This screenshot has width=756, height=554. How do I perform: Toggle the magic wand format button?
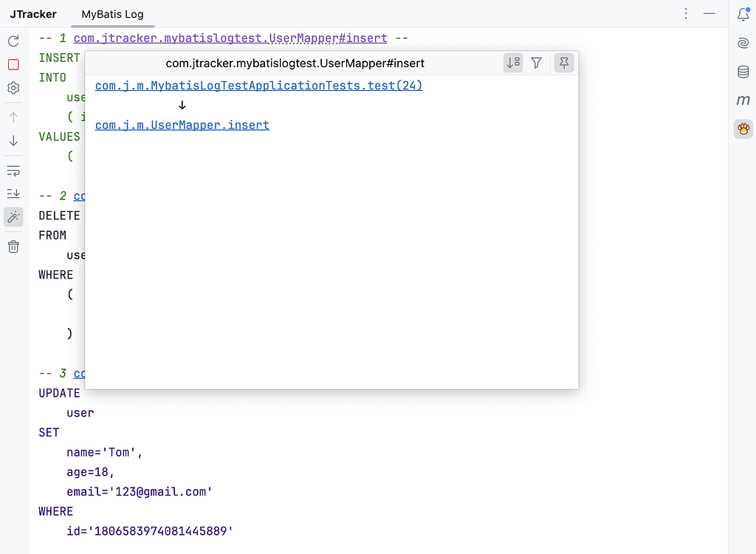(x=13, y=216)
